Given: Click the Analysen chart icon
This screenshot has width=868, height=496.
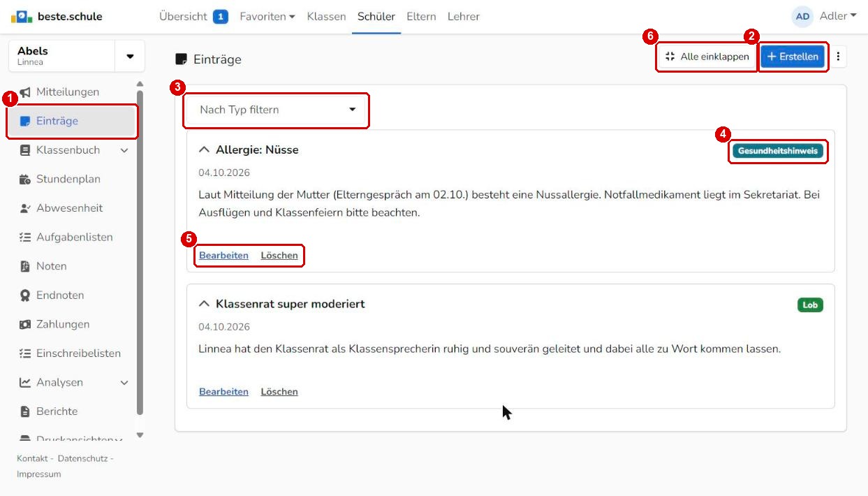Looking at the screenshot, I should [x=25, y=383].
